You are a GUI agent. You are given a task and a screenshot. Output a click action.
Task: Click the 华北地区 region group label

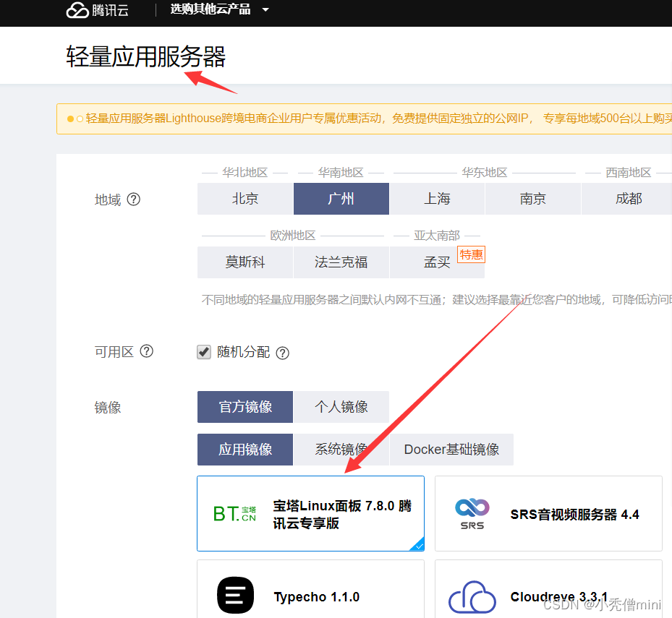pos(244,173)
